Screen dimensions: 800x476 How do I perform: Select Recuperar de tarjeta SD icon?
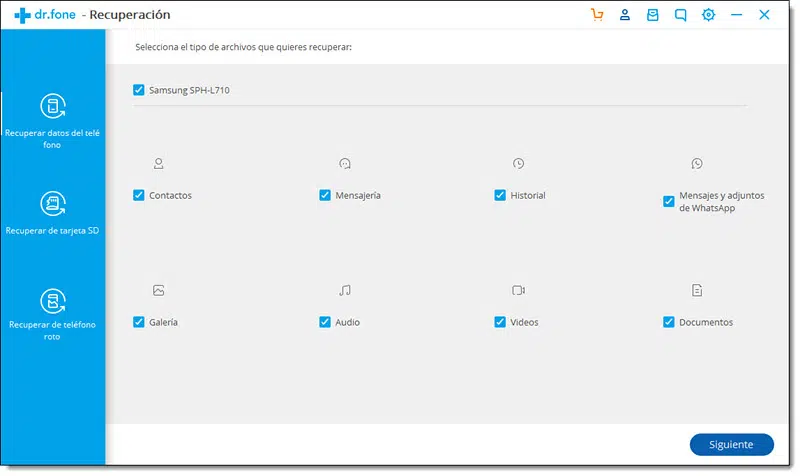coord(53,204)
